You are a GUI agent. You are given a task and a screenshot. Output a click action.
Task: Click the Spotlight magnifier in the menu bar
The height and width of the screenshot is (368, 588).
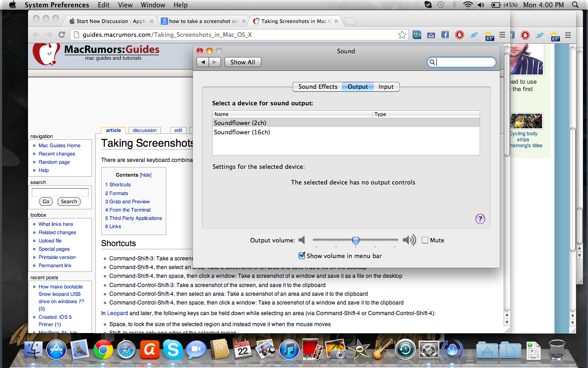click(575, 5)
